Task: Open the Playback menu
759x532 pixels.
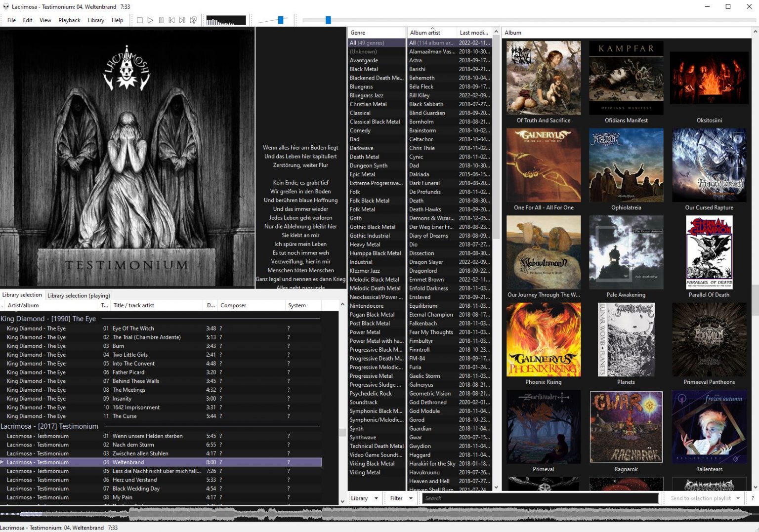Action: coord(69,20)
